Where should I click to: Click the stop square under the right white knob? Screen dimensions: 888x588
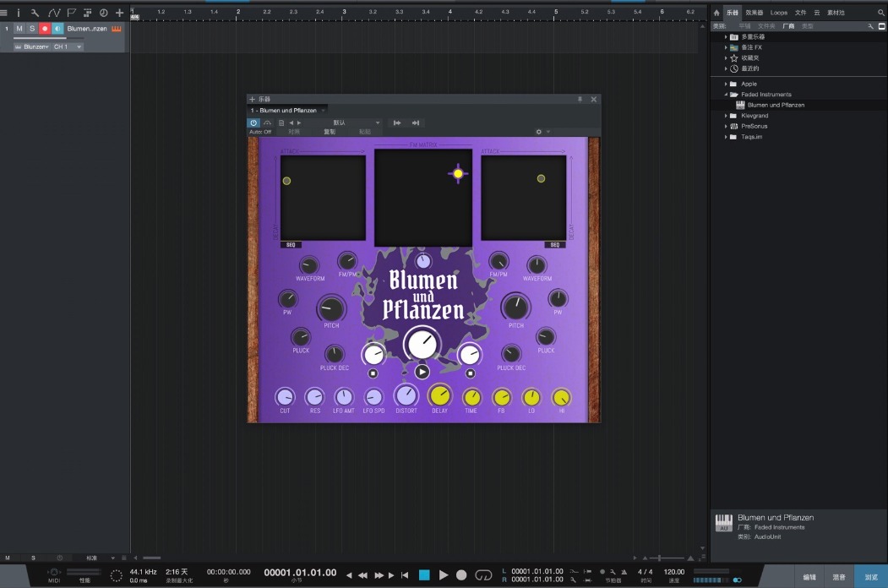pyautogui.click(x=470, y=373)
